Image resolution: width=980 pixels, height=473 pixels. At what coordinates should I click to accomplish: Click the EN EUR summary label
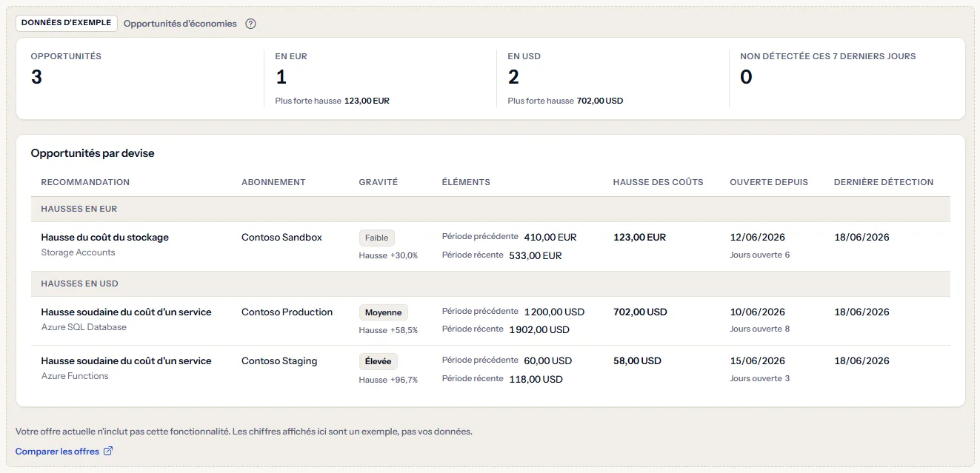pos(291,56)
